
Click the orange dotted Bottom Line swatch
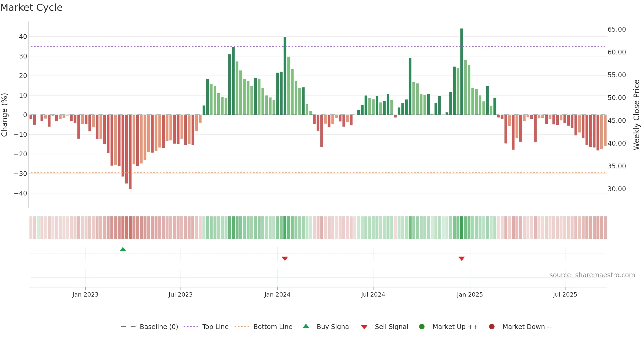click(x=242, y=327)
